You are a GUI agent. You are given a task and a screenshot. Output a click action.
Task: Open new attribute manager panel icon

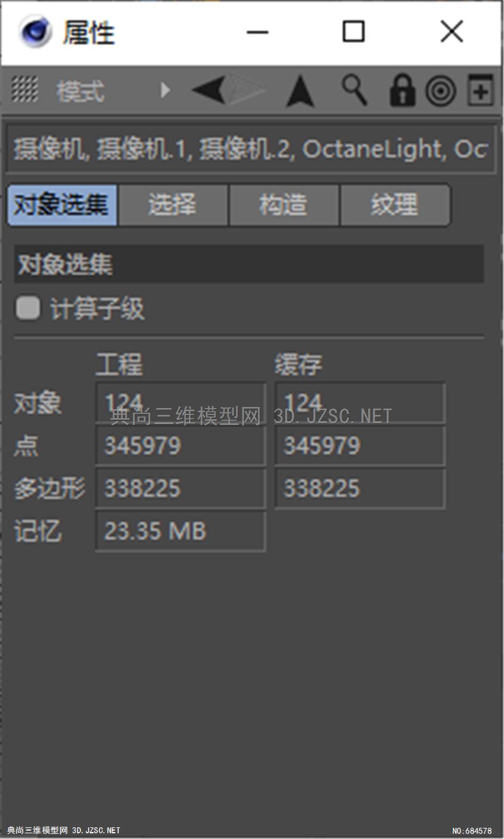pyautogui.click(x=480, y=89)
